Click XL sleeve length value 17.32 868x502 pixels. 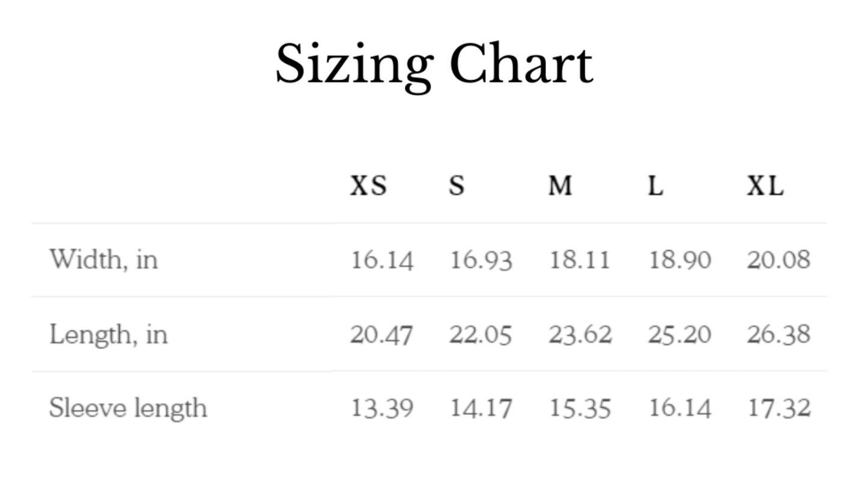778,408
